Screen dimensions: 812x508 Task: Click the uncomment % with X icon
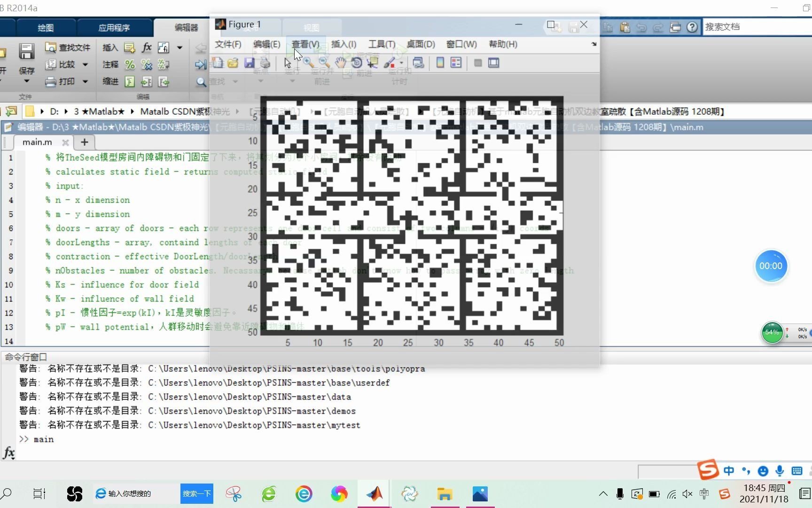point(147,64)
